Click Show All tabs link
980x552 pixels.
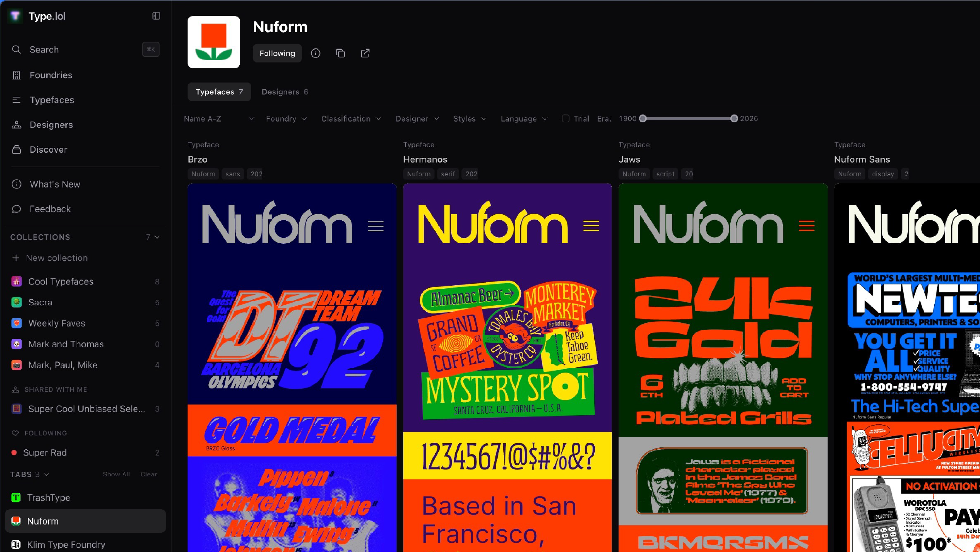coord(116,474)
